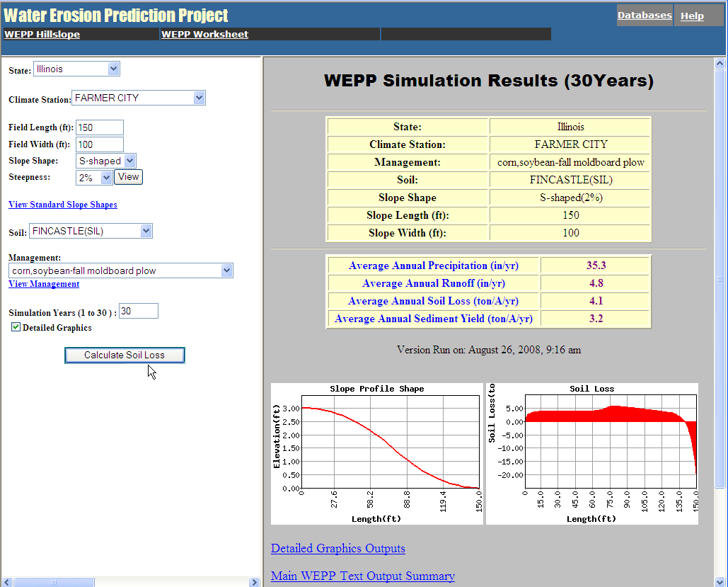The height and width of the screenshot is (587, 728).
Task: Click the Field Length input field
Action: pyautogui.click(x=99, y=127)
